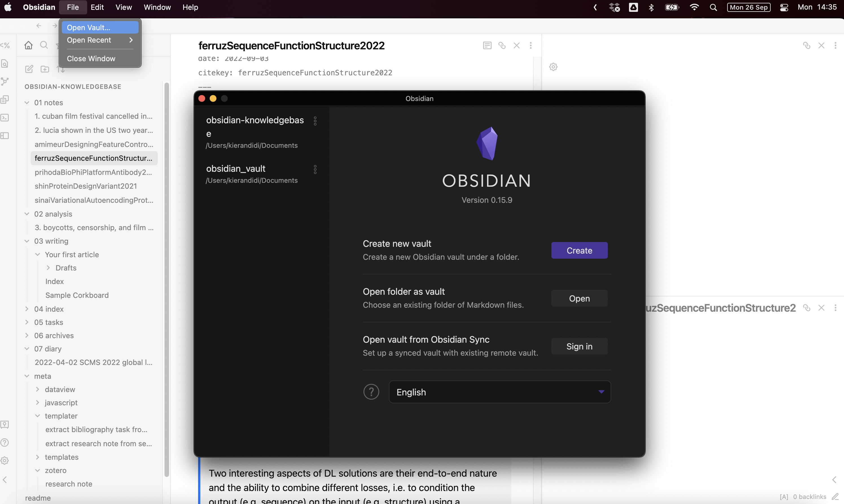Open command palette terminal-style ribbon icon
Screen dimensions: 844x504
[x=5, y=118]
